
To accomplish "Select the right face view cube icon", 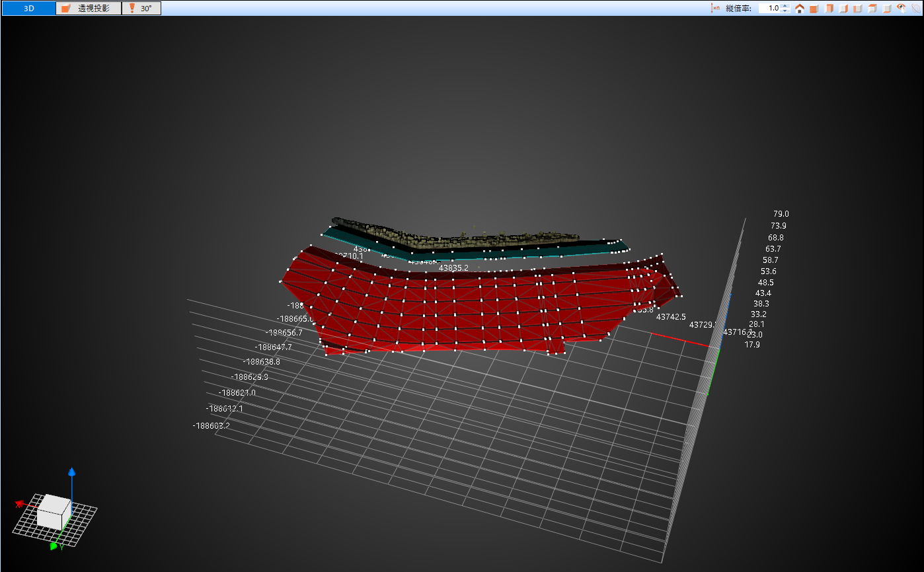I will click(x=843, y=9).
